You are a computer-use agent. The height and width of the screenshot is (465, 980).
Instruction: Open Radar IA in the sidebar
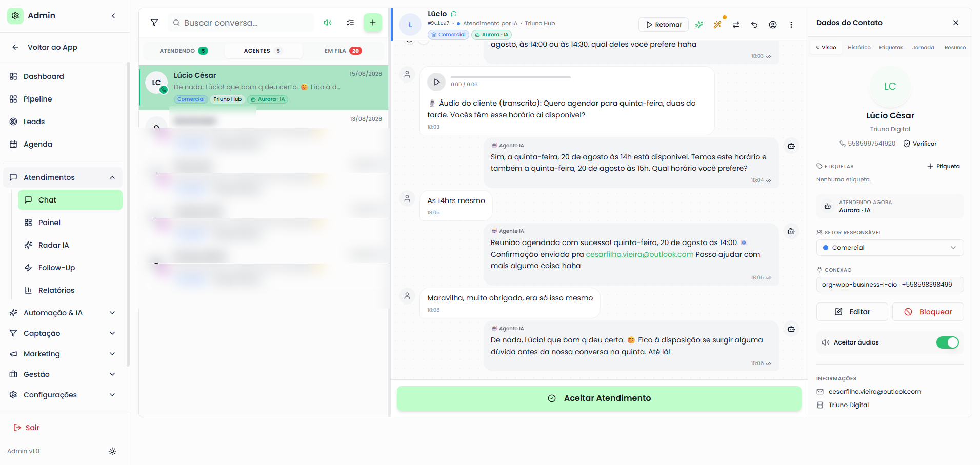pos(70,245)
